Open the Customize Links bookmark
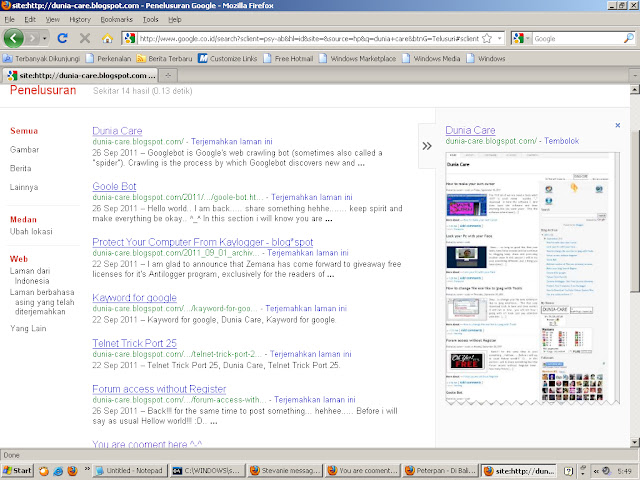Screen dimensions: 640x480 pyautogui.click(x=228, y=58)
